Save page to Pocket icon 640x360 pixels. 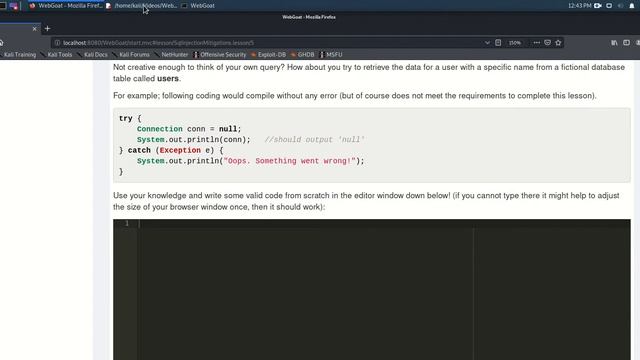[x=547, y=42]
